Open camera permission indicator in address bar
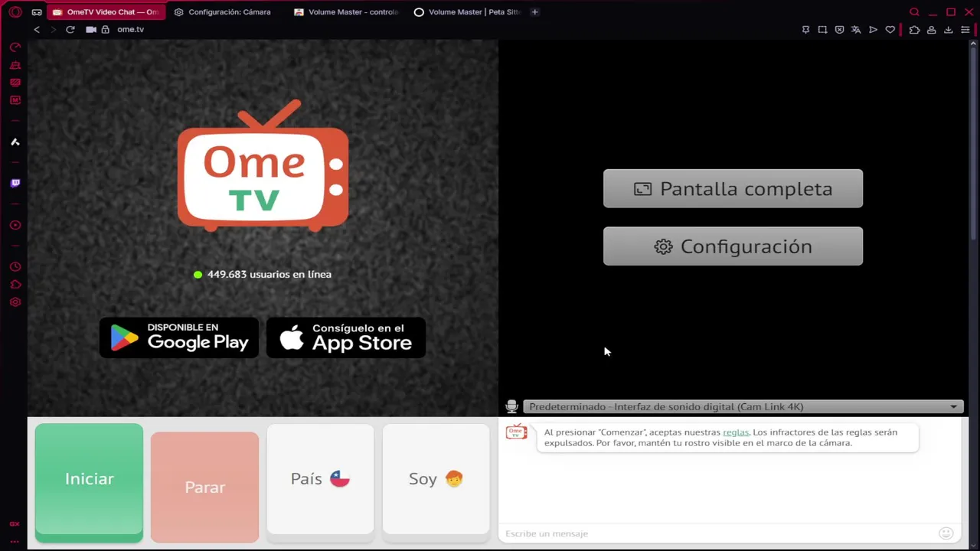The image size is (980, 551). coord(91,29)
